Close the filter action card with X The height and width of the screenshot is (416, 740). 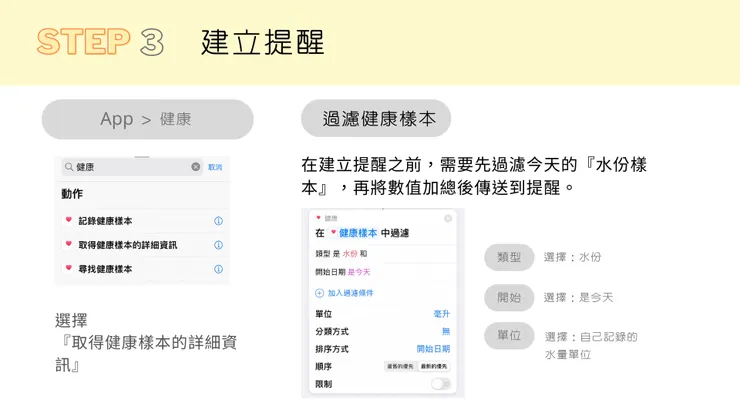click(448, 218)
